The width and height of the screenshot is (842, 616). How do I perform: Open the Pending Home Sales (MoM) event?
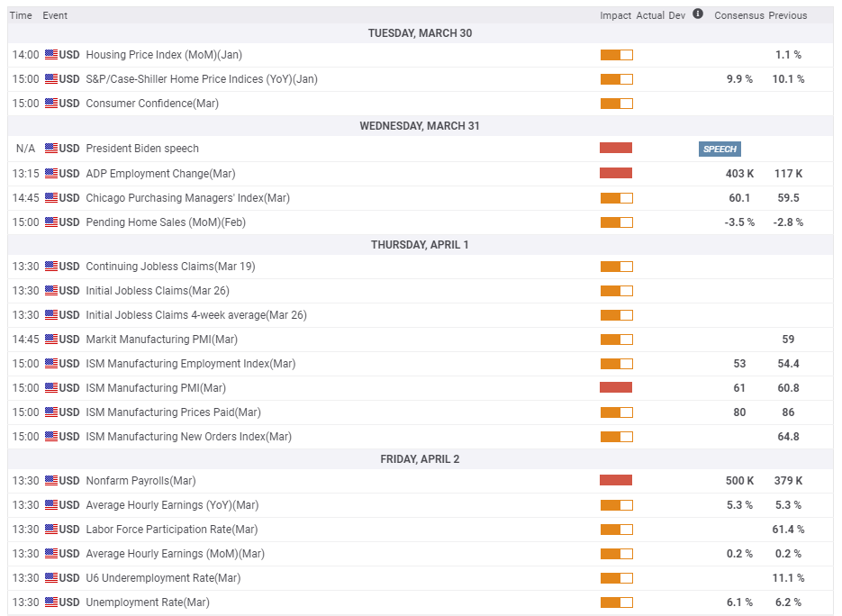[x=165, y=222]
